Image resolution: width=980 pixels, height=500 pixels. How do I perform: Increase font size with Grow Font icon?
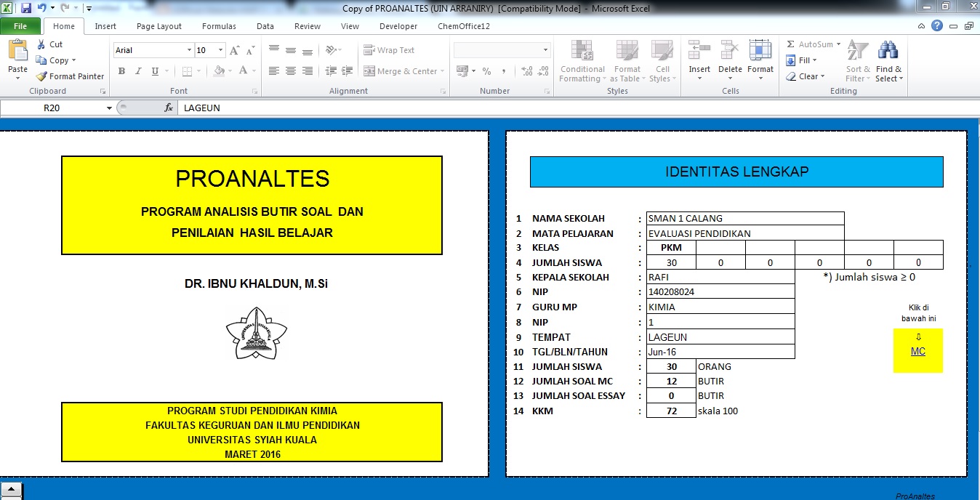coord(234,50)
